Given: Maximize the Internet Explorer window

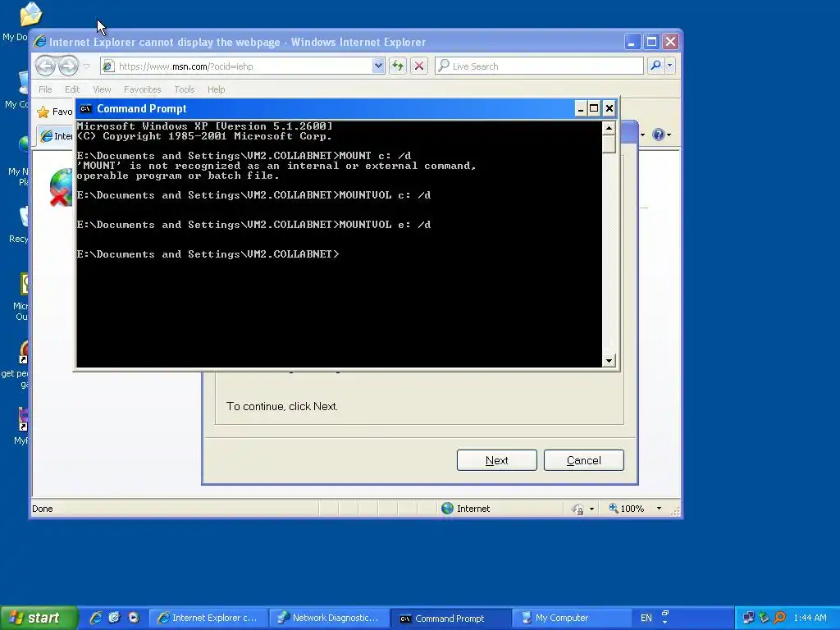Looking at the screenshot, I should point(651,42).
